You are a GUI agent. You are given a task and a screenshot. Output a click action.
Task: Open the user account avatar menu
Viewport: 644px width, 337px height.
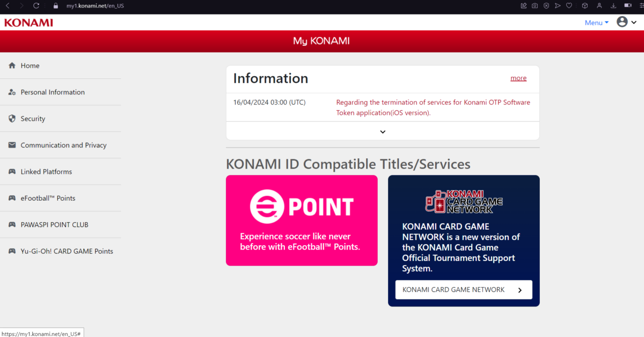[626, 22]
